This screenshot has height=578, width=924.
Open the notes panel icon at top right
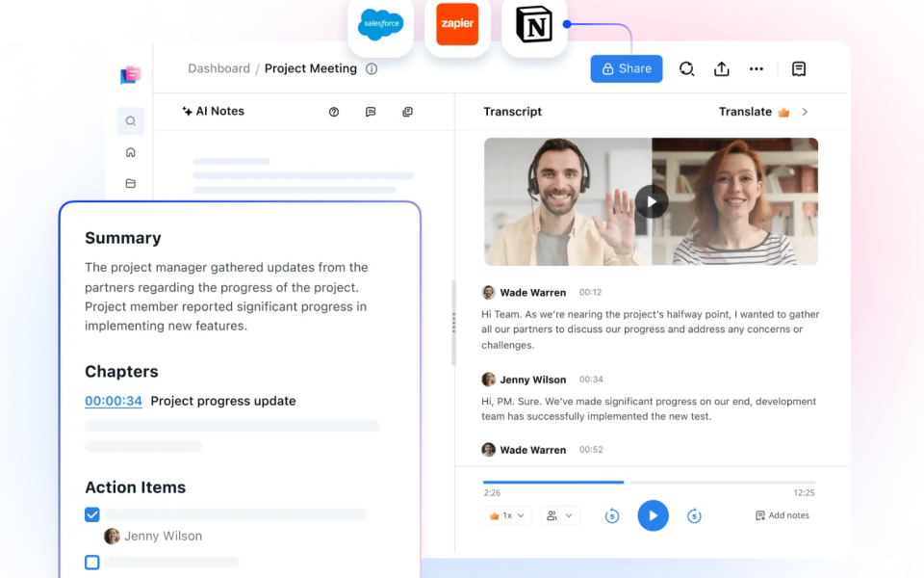tap(799, 69)
